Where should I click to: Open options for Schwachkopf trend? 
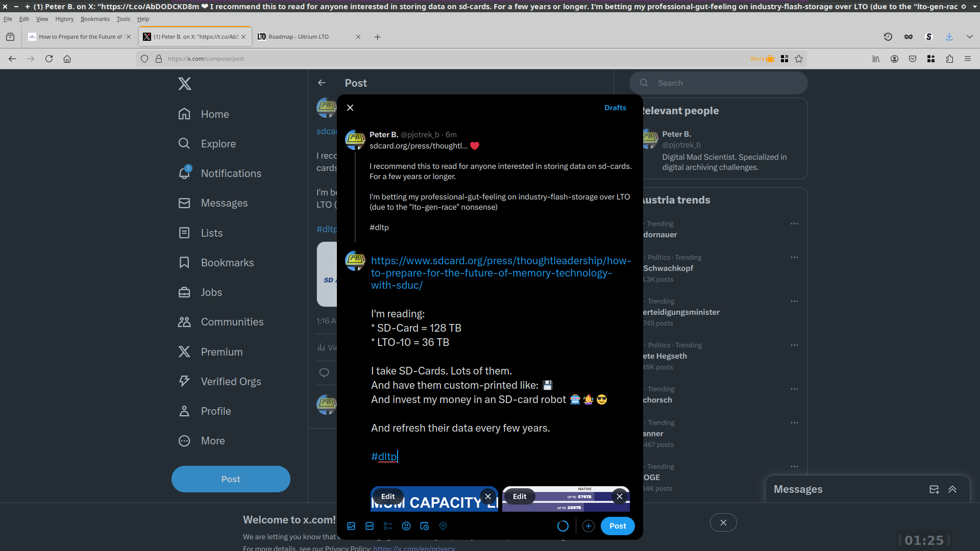(794, 258)
